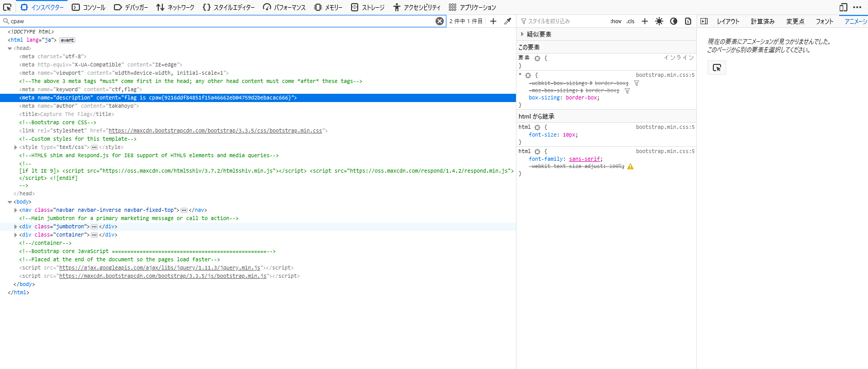
Task: Clear the cpaw search text
Action: (440, 21)
